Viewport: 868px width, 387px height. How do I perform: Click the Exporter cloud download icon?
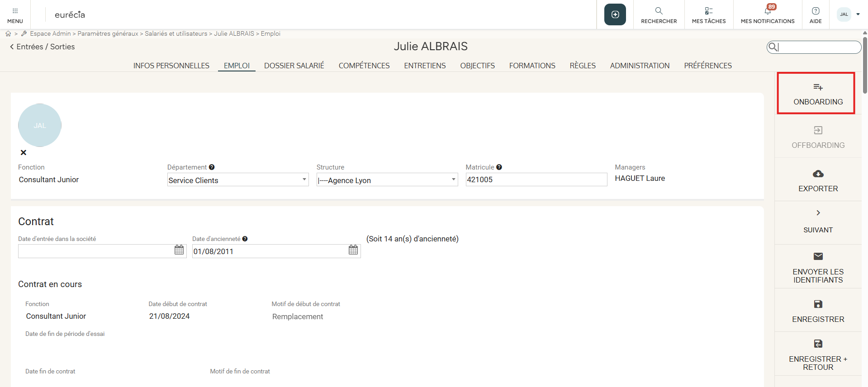[818, 174]
